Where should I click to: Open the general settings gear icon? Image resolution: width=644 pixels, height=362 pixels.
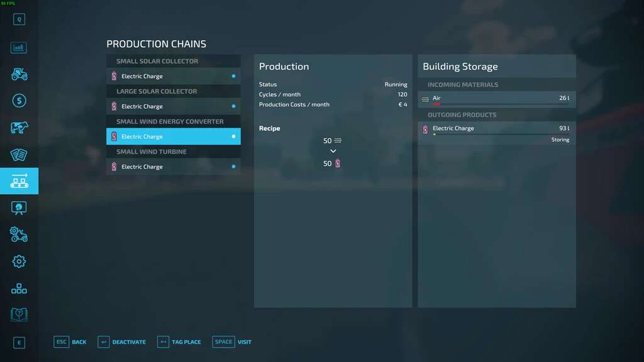pyautogui.click(x=19, y=261)
